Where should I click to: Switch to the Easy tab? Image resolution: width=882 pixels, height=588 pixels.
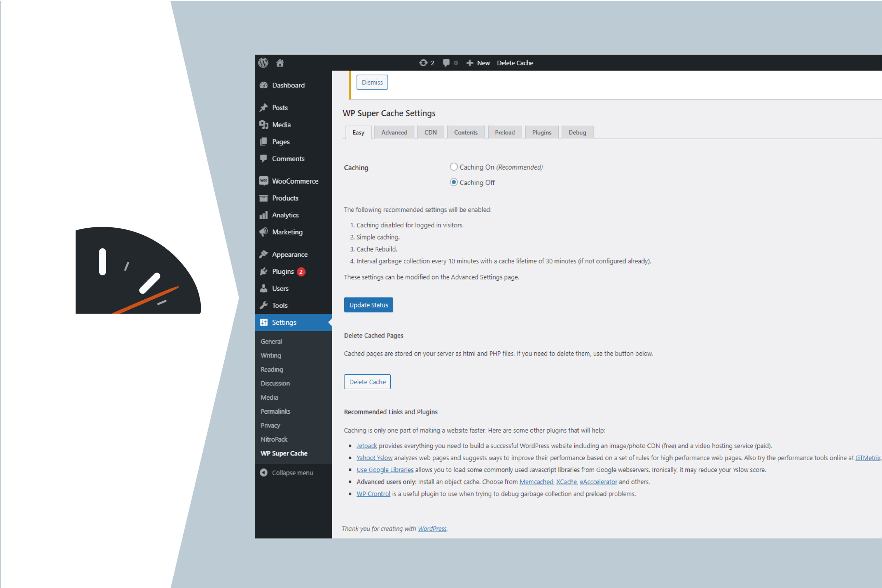pyautogui.click(x=358, y=132)
